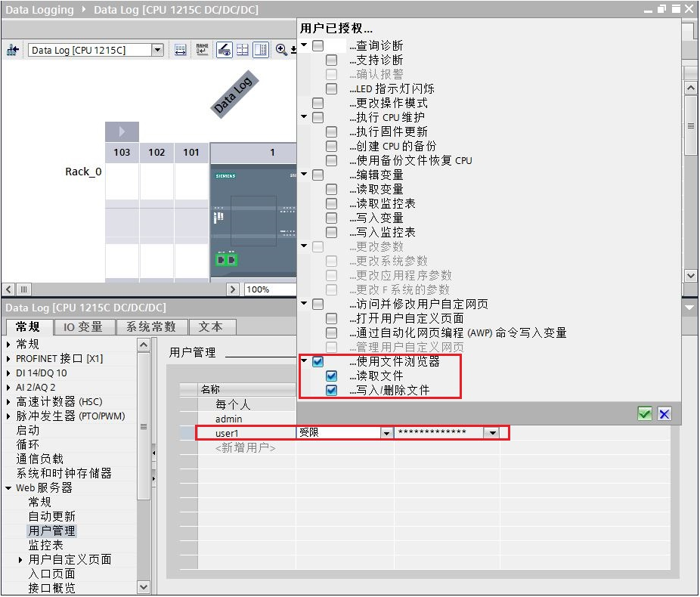The image size is (700, 597).
Task: Click the rack view left scroll arrow
Action: coord(8,289)
